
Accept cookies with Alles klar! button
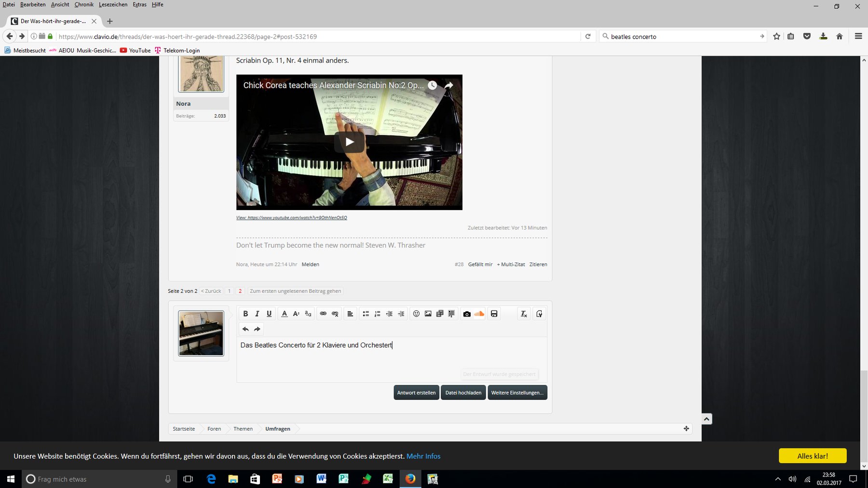click(x=813, y=456)
